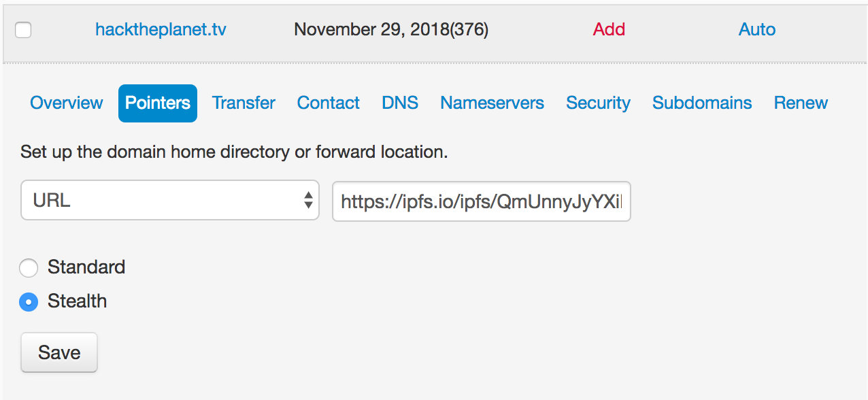View the Subdomains tab
868x400 pixels.
[x=702, y=103]
